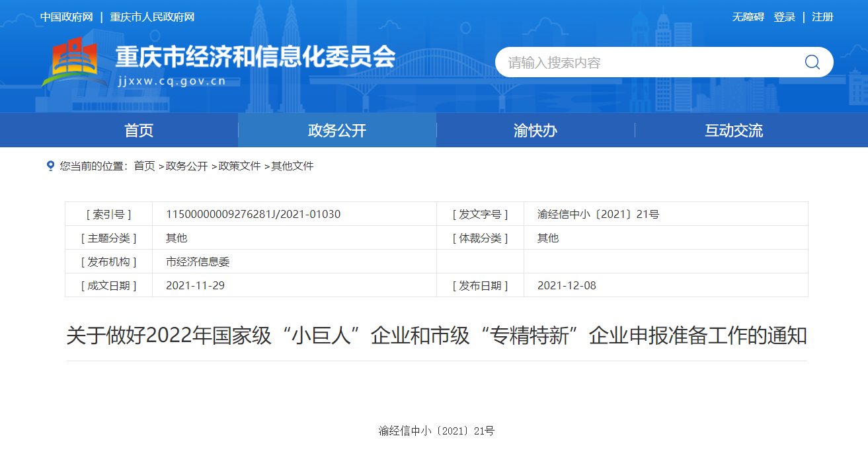Click the 重庆市经济和信息化委员会 site title
The width and height of the screenshot is (868, 461).
pyautogui.click(x=255, y=57)
